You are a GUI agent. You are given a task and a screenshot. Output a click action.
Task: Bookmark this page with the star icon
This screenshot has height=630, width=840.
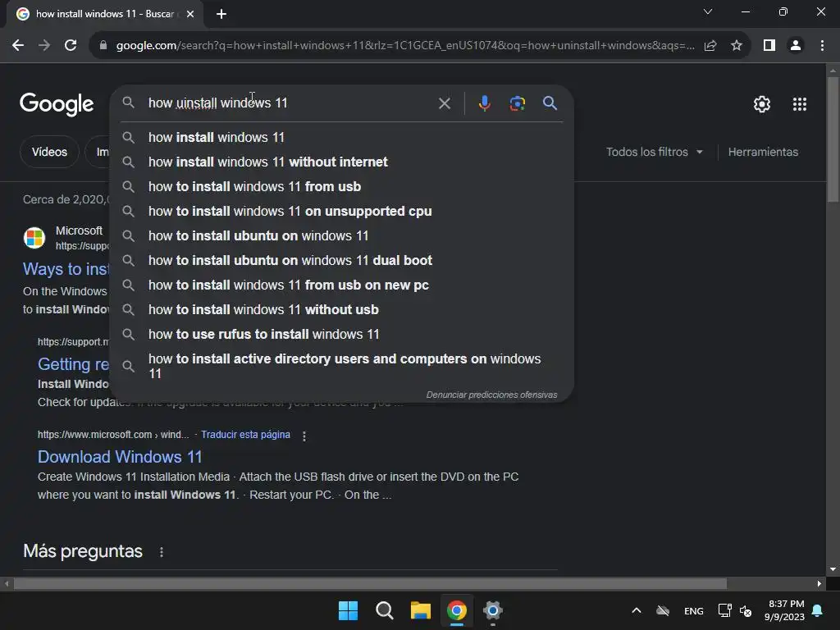(737, 46)
